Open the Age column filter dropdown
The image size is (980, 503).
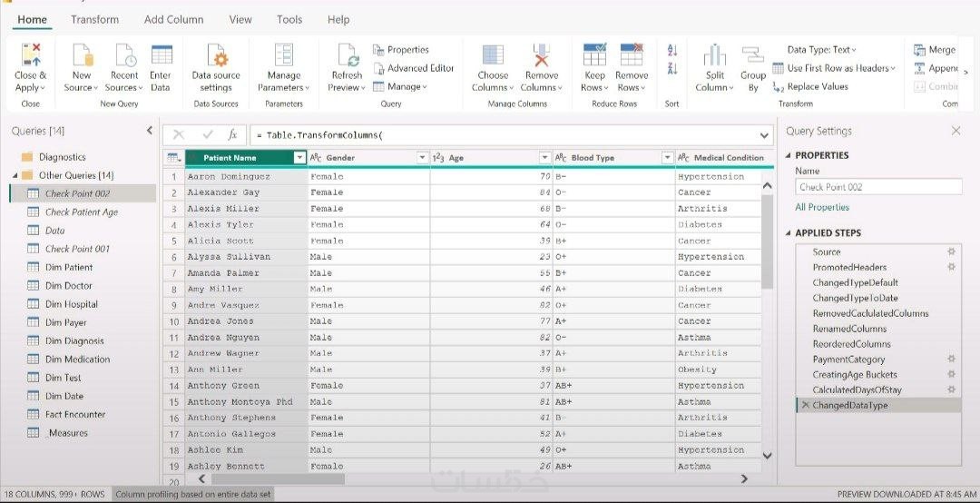click(x=545, y=158)
